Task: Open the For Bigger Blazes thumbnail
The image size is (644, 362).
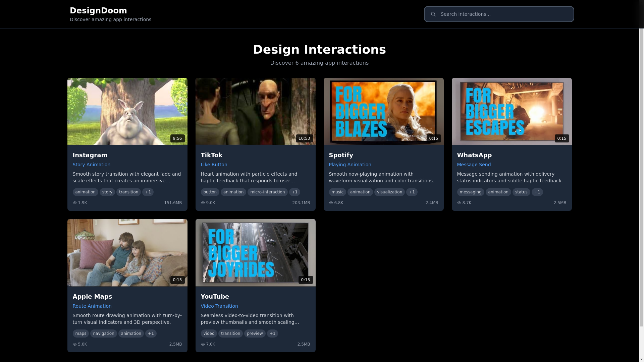Action: click(x=384, y=112)
